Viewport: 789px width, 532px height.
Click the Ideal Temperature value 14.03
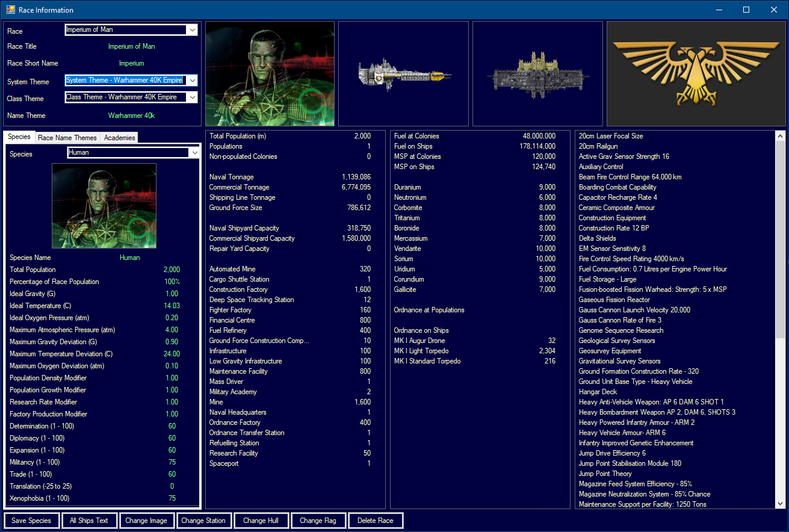tap(172, 306)
